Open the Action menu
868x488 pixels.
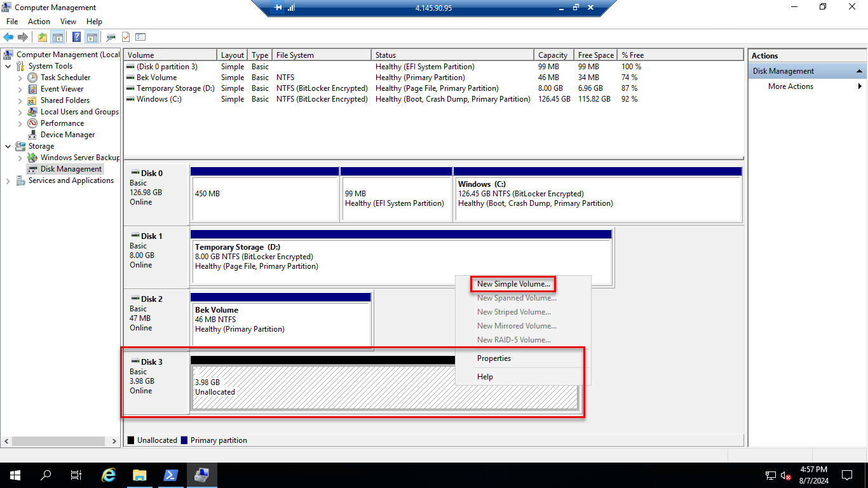tap(39, 22)
